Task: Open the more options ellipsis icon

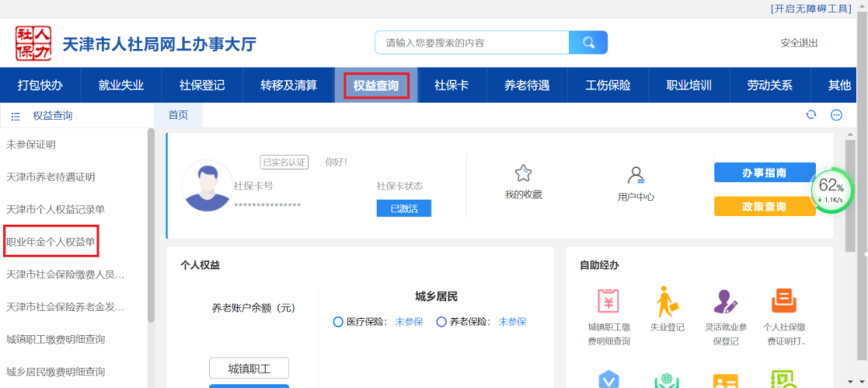Action: 836,115
